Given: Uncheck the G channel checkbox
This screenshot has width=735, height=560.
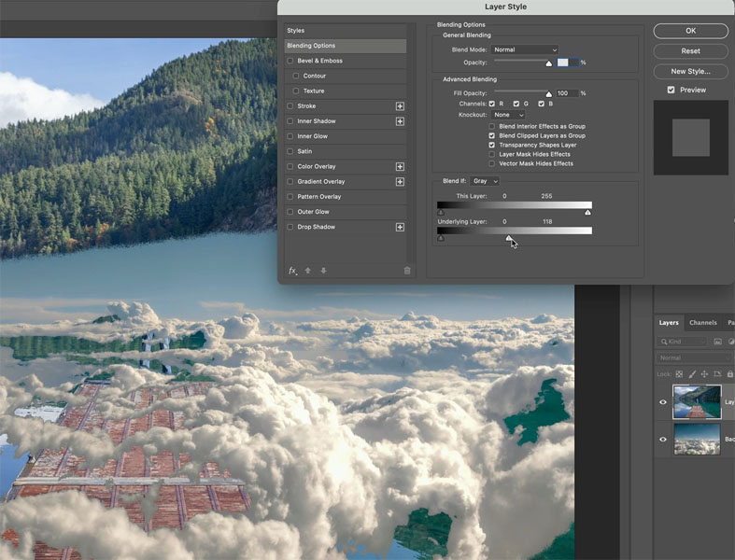Looking at the screenshot, I should (516, 104).
